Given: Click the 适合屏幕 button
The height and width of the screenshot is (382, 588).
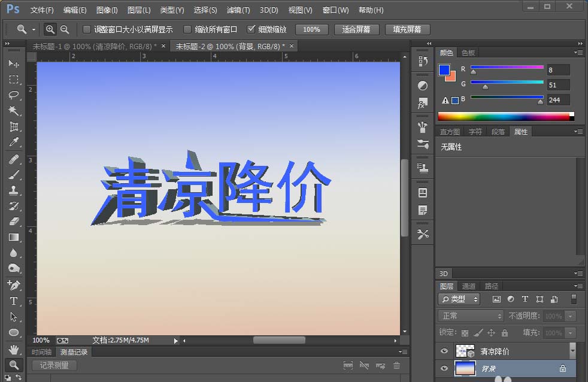Looking at the screenshot, I should [356, 29].
